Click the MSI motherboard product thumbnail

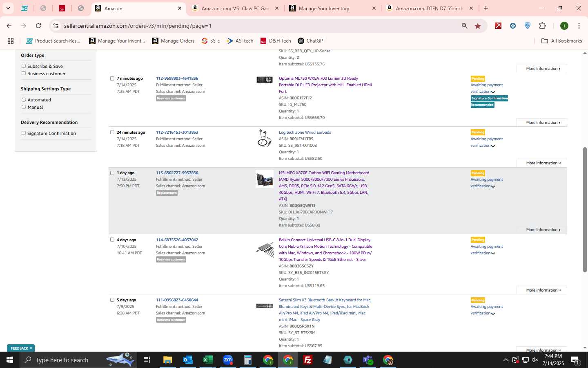(264, 179)
